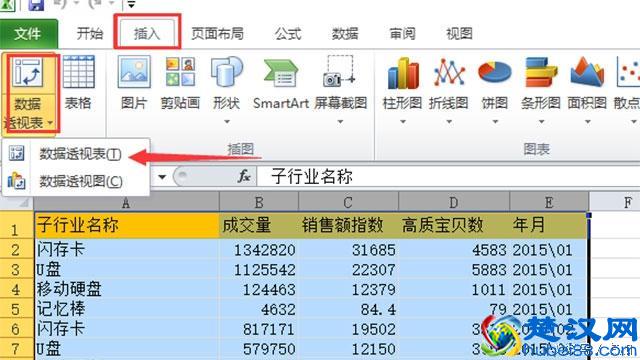Click the 数据透视表(T) menu item icon
The height and width of the screenshot is (360, 640).
point(16,154)
